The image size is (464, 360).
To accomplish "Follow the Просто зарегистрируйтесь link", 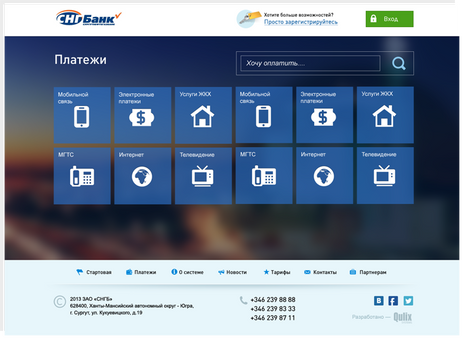I will point(301,22).
